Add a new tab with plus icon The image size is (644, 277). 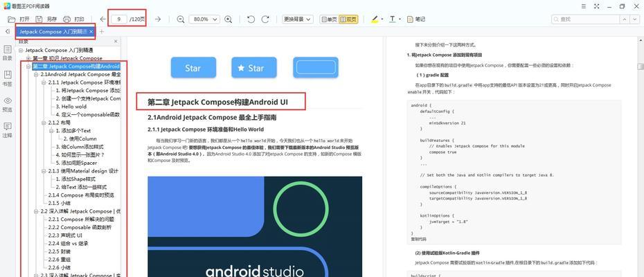coord(102,31)
